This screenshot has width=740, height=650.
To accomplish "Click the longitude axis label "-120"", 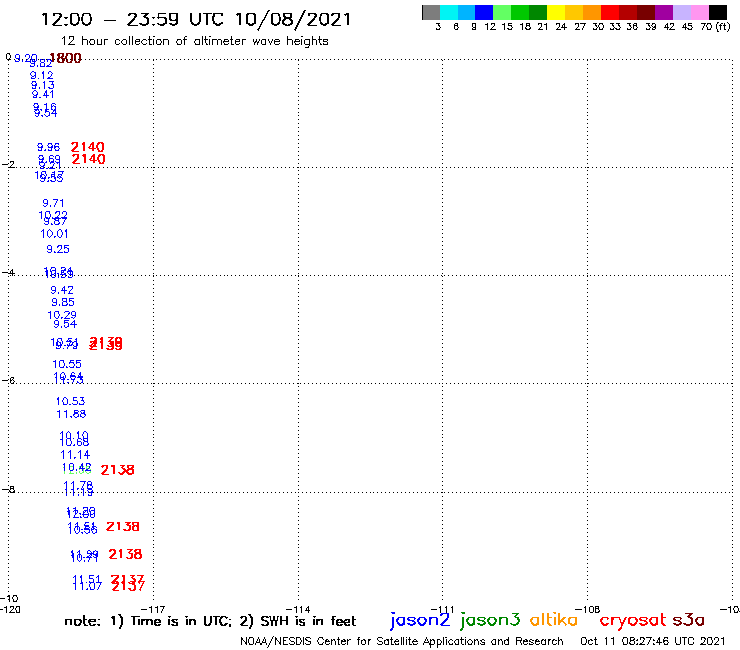I will pyautogui.click(x=10, y=609).
